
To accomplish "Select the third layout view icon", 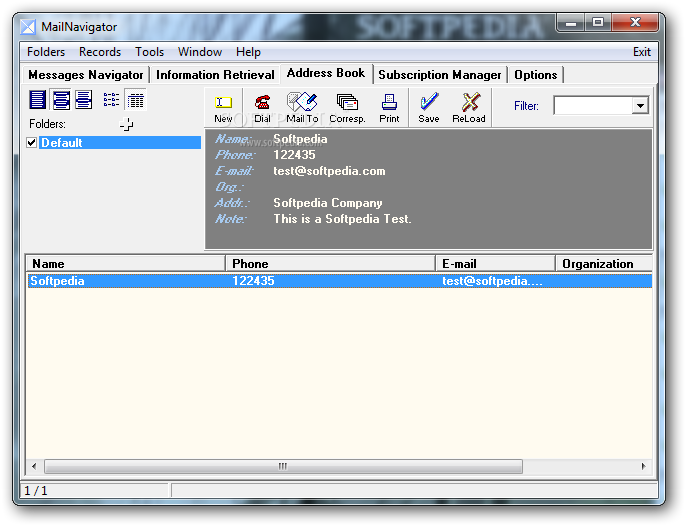I will (x=84, y=100).
